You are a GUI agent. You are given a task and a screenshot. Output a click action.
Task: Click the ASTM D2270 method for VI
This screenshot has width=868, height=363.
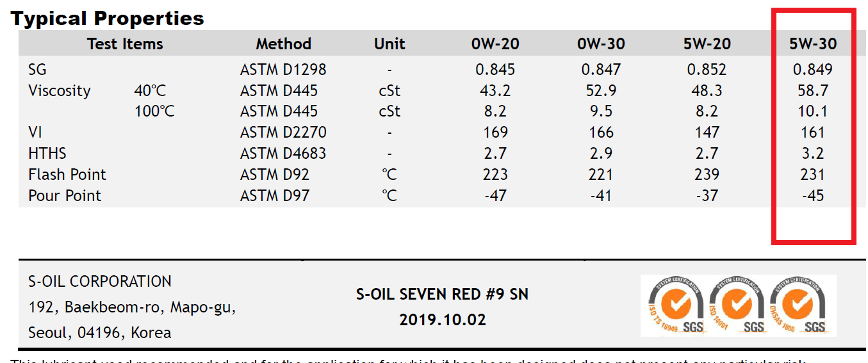pyautogui.click(x=283, y=132)
